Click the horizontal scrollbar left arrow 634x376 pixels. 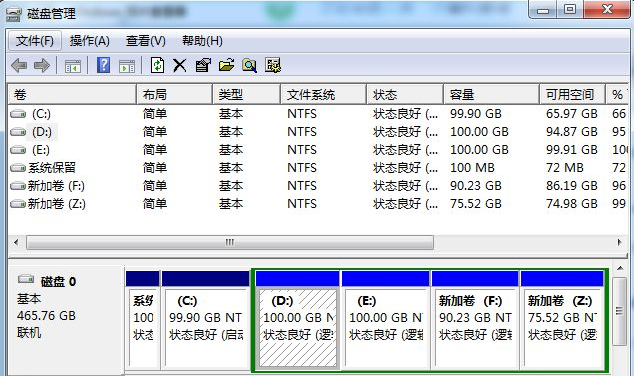click(x=16, y=243)
